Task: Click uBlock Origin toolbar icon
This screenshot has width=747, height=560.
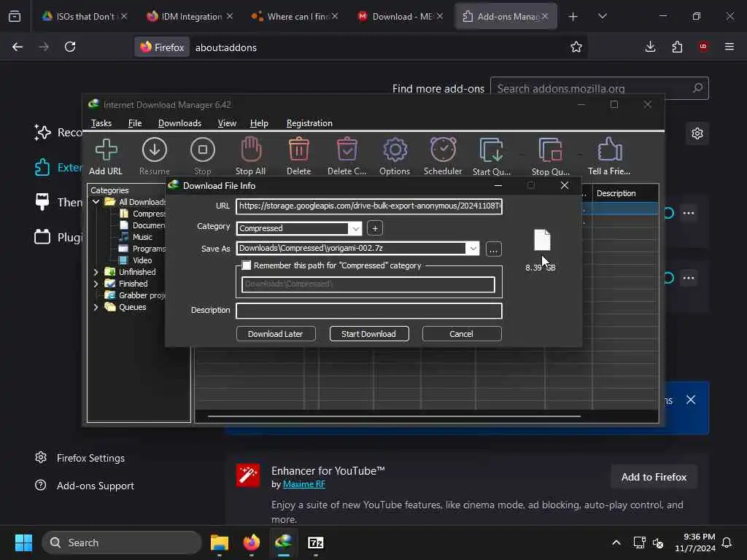Action: [x=703, y=47]
